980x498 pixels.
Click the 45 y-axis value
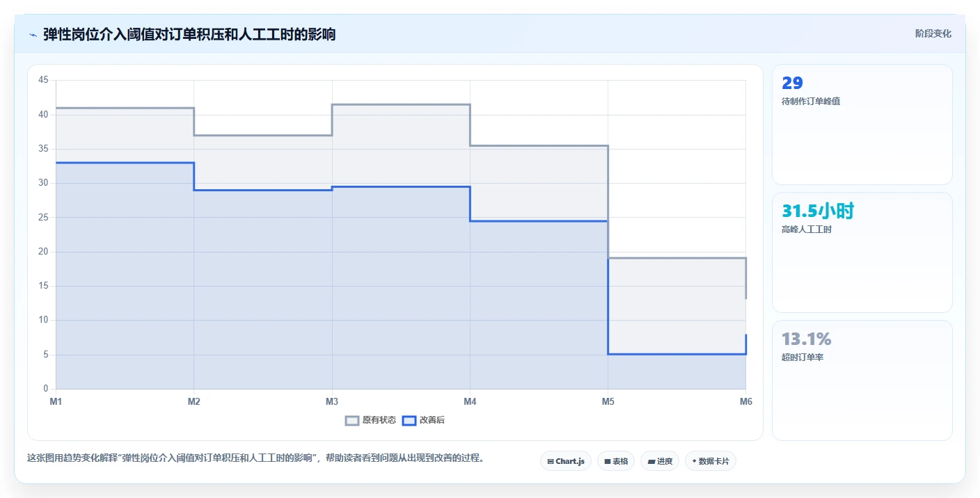coord(43,81)
